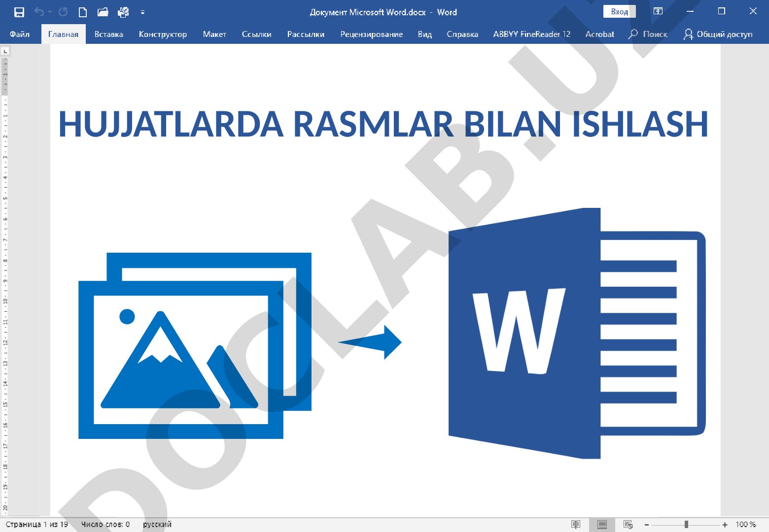The height and width of the screenshot is (532, 769).
Task: Select the Главная ribbon tab
Action: pos(63,34)
